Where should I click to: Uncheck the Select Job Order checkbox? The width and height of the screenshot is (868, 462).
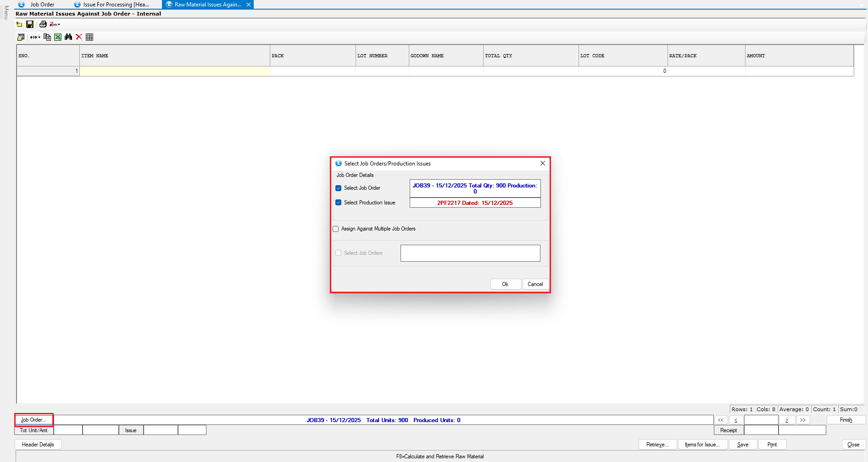339,188
